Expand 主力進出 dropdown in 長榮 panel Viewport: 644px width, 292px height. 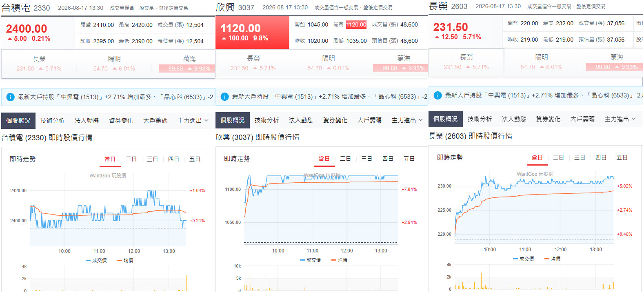coord(620,119)
